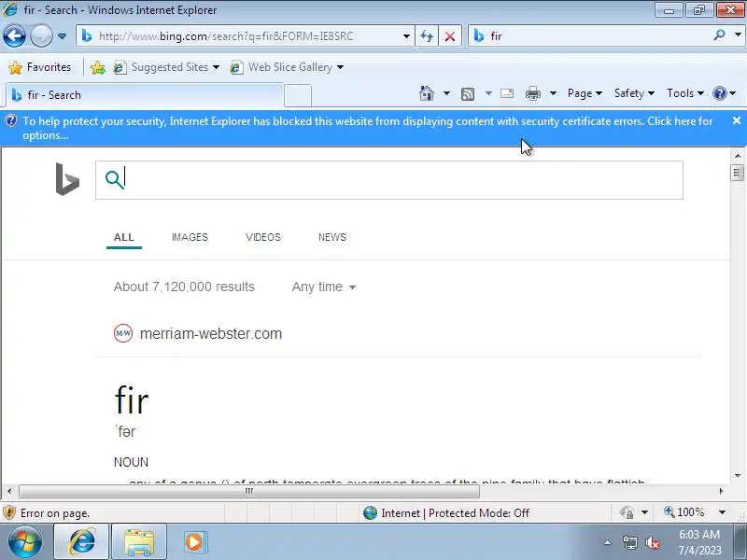
Task: Click Internet Explorer taskbar icon
Action: (x=82, y=542)
